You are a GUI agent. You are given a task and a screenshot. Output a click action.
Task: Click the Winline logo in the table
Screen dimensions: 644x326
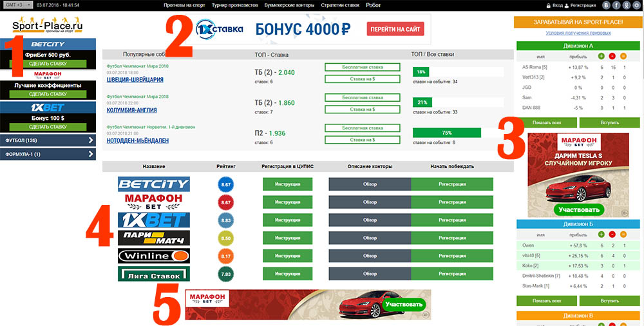[x=154, y=256]
